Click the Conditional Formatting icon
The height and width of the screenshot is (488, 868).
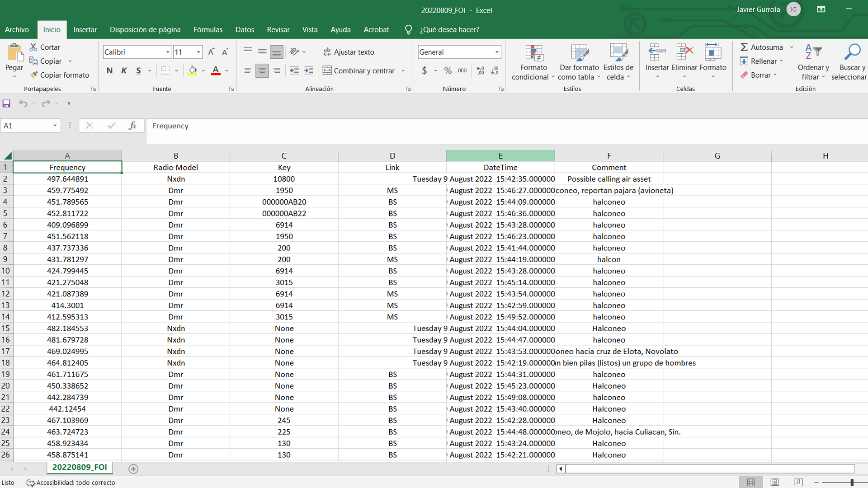pos(533,53)
